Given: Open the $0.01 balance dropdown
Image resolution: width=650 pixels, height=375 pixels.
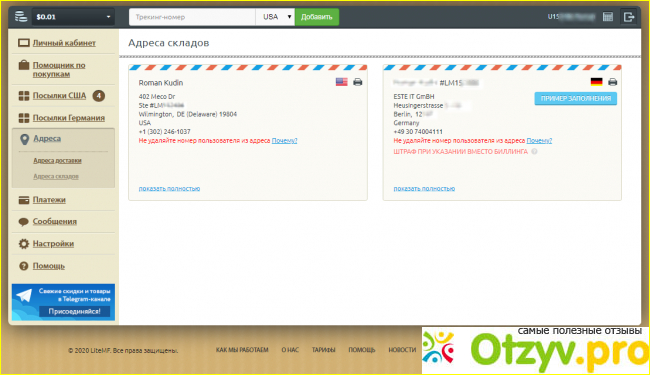Looking at the screenshot, I should tap(73, 17).
